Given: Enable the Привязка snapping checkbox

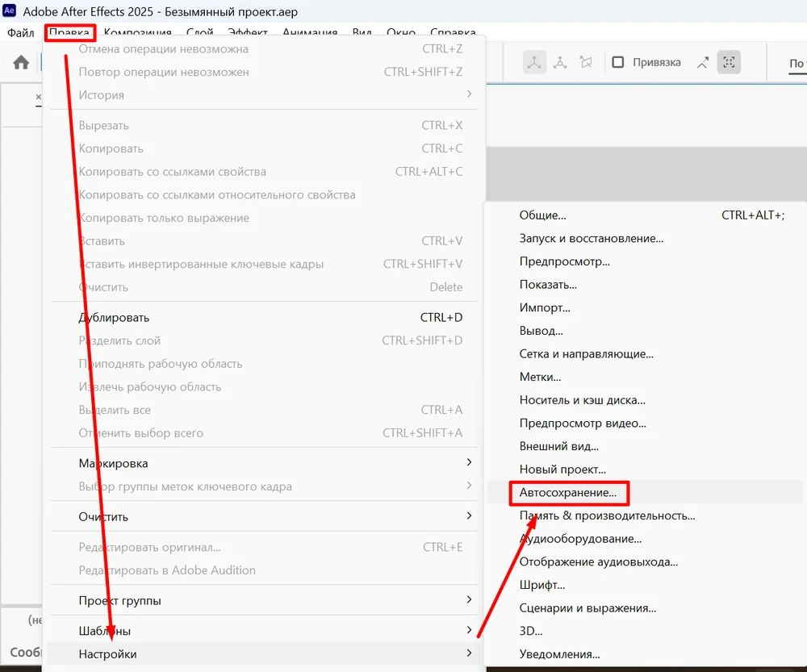Looking at the screenshot, I should pyautogui.click(x=618, y=62).
